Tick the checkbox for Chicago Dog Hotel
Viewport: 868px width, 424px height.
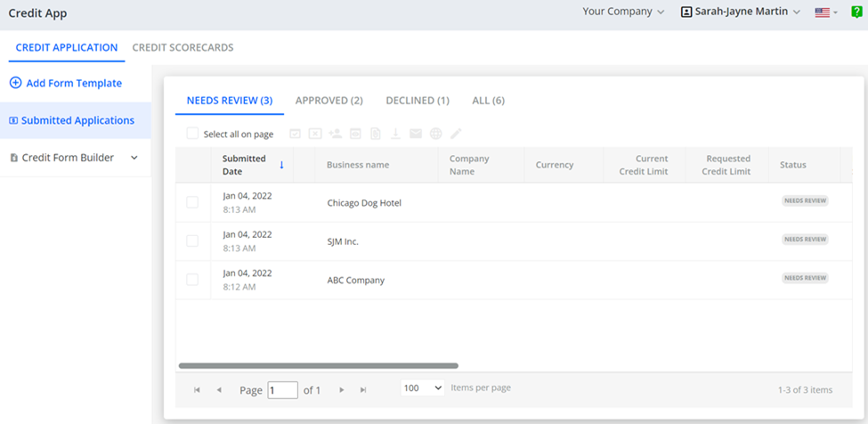click(192, 202)
